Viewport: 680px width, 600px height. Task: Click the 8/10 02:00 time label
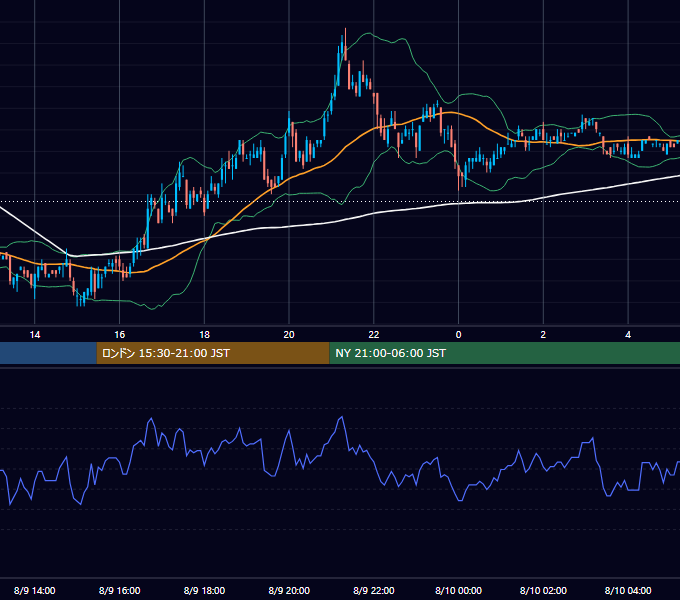click(x=543, y=590)
